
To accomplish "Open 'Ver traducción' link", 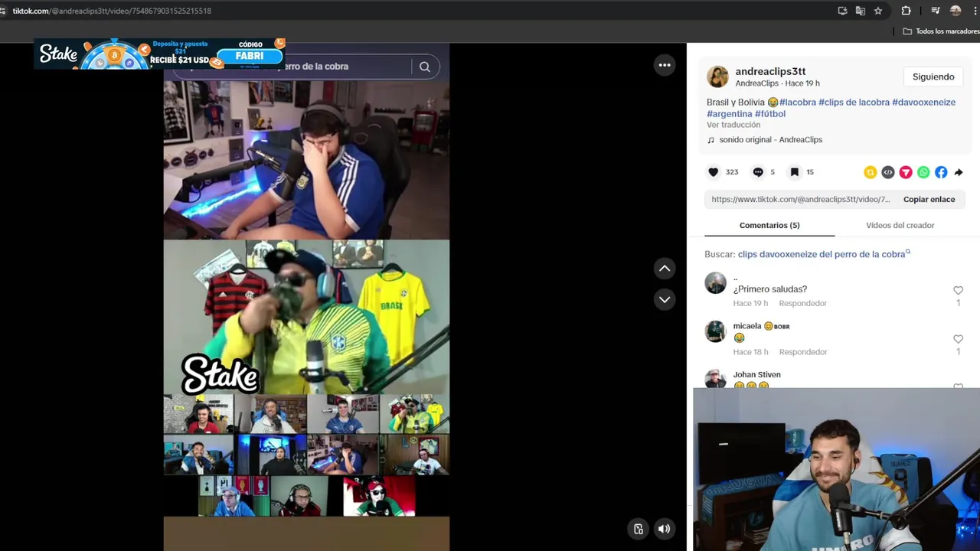I will point(733,125).
